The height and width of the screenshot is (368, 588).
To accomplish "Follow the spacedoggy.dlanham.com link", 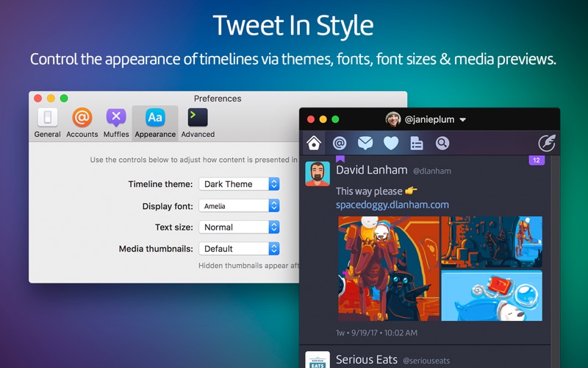I will [392, 205].
